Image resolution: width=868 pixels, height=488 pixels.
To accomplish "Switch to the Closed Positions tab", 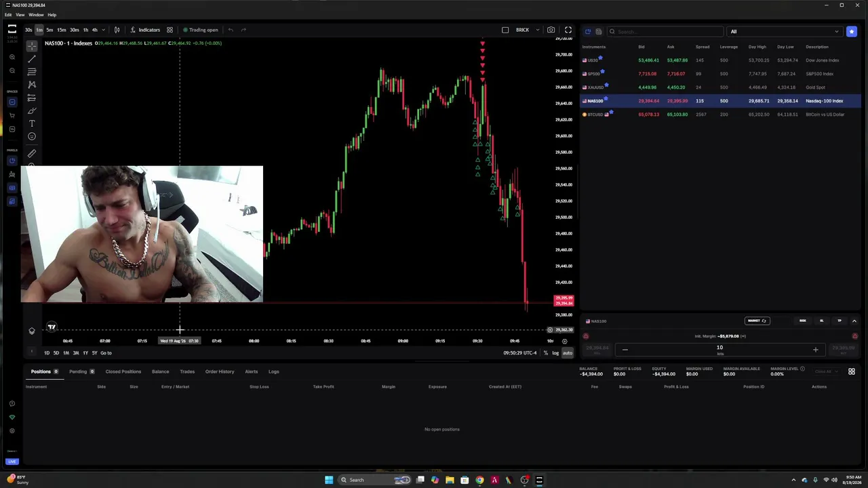I will [123, 371].
